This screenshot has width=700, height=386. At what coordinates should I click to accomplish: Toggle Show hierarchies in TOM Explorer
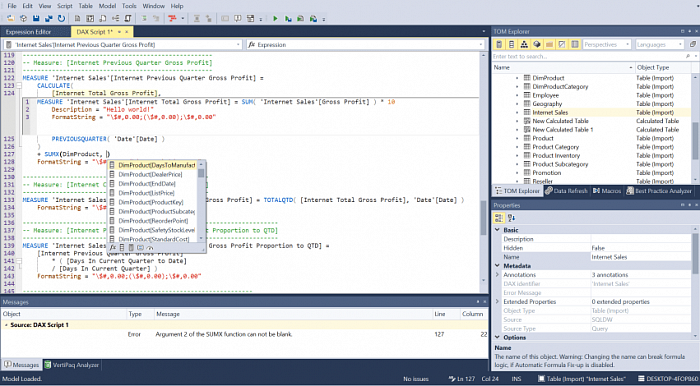click(x=525, y=44)
